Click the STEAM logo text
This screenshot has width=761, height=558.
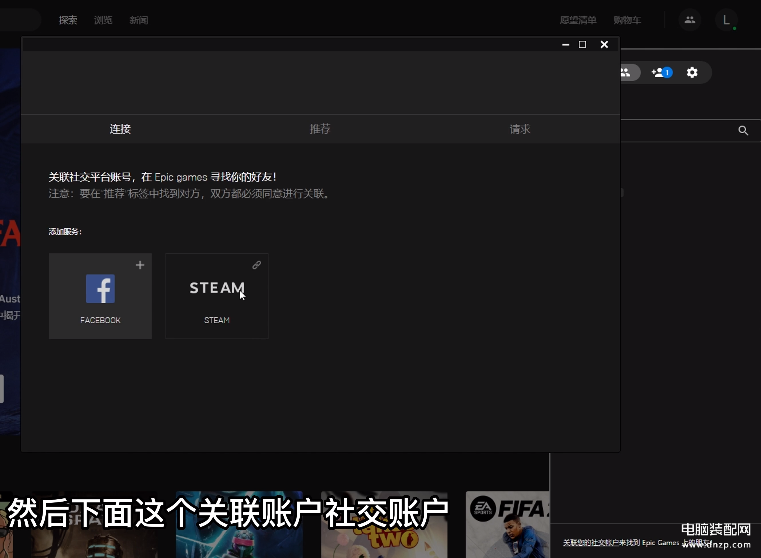point(217,288)
